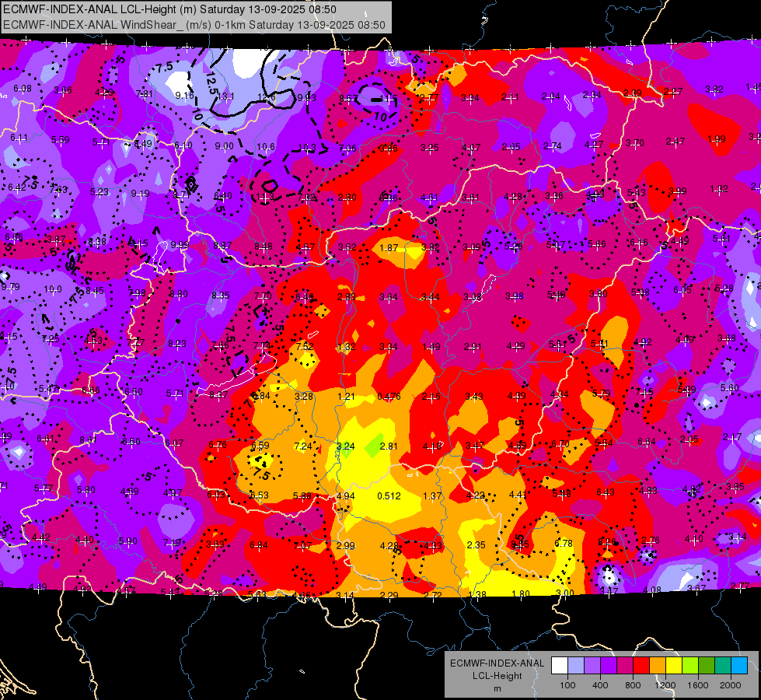
Task: Click the medium purple legend swatch left of 400
Action: click(592, 666)
